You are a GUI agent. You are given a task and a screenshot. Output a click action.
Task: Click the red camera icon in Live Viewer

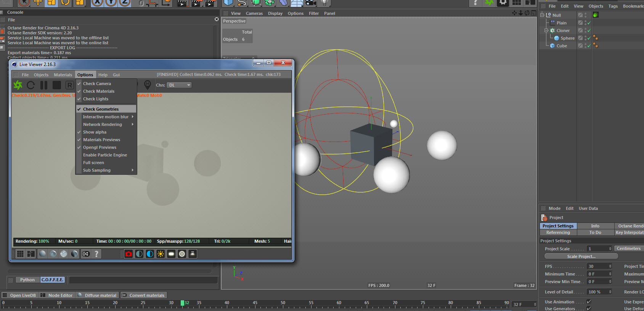click(129, 254)
